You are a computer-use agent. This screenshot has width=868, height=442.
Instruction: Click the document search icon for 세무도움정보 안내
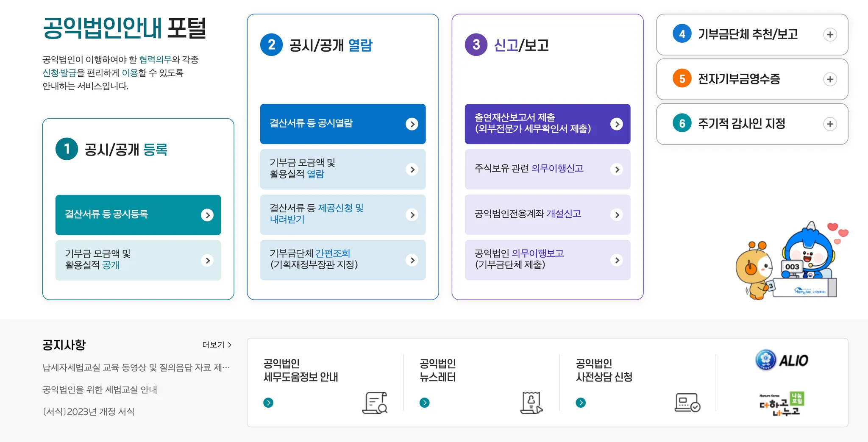click(375, 403)
